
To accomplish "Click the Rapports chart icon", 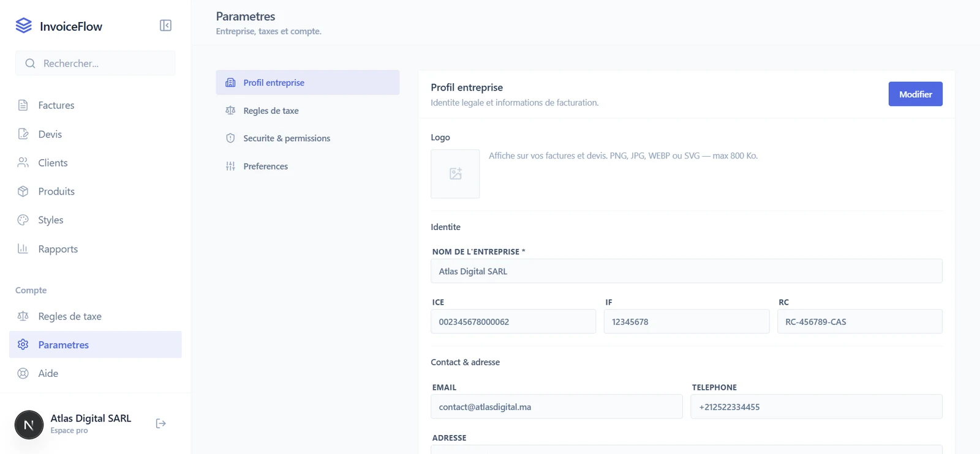I will pos(23,249).
